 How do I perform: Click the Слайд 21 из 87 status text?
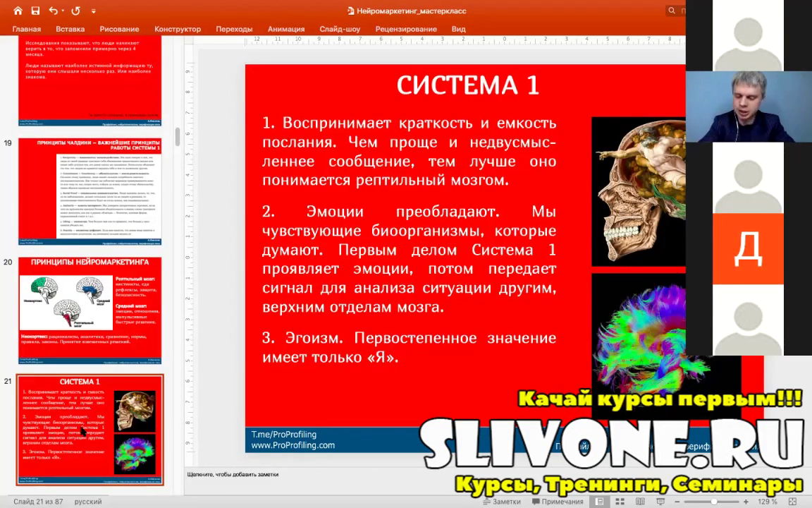click(39, 501)
